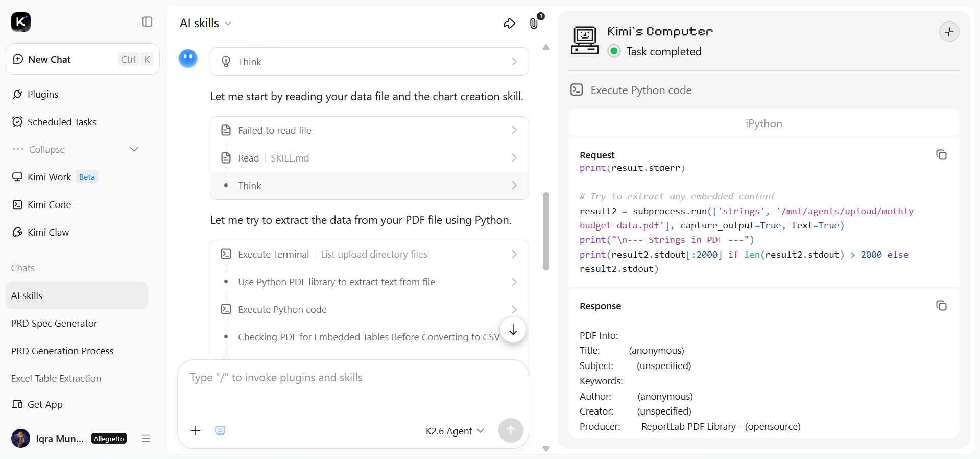
Task: Click the chat scrollbar thumb
Action: [x=546, y=231]
